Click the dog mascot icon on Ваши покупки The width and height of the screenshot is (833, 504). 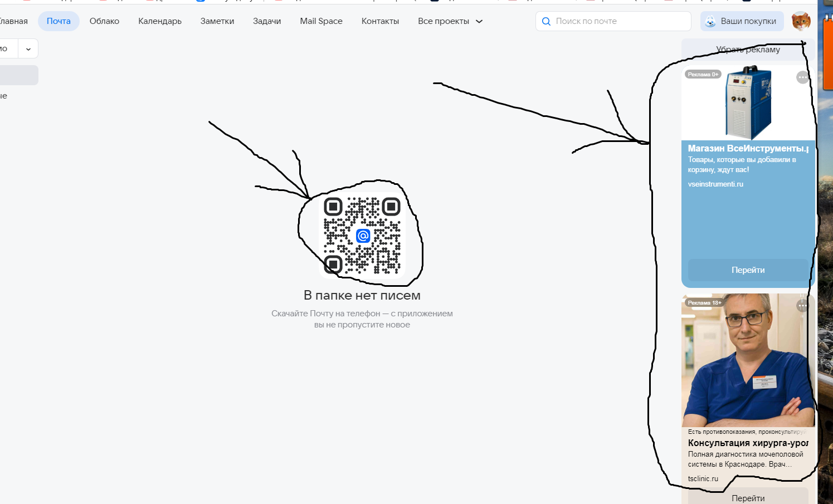[x=710, y=21]
